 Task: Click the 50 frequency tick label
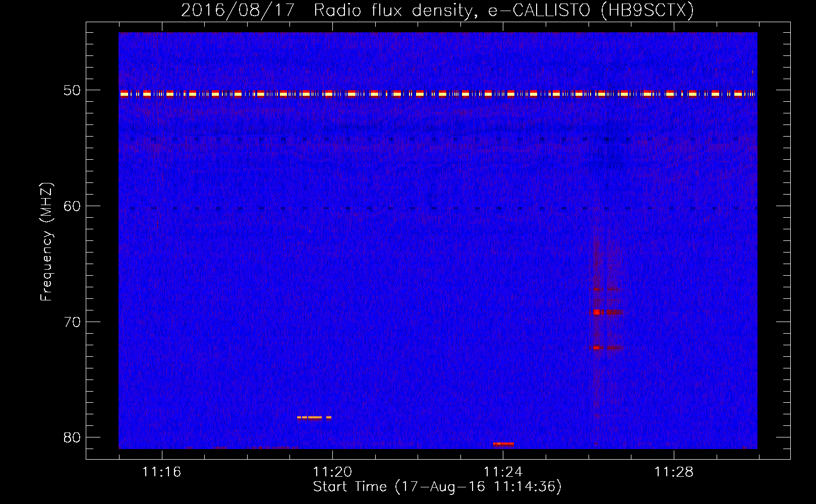click(72, 91)
